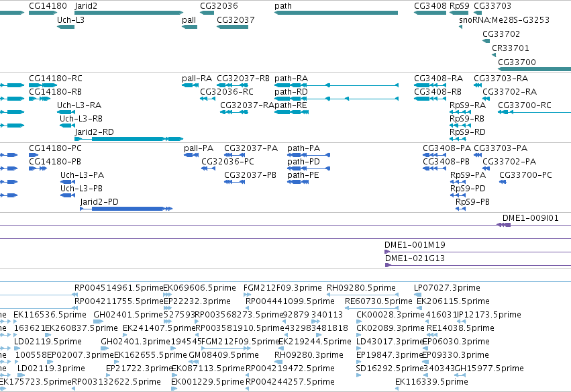
Task: Select snoRNA:Me28S-G3253 label
Action: pyautogui.click(x=505, y=20)
